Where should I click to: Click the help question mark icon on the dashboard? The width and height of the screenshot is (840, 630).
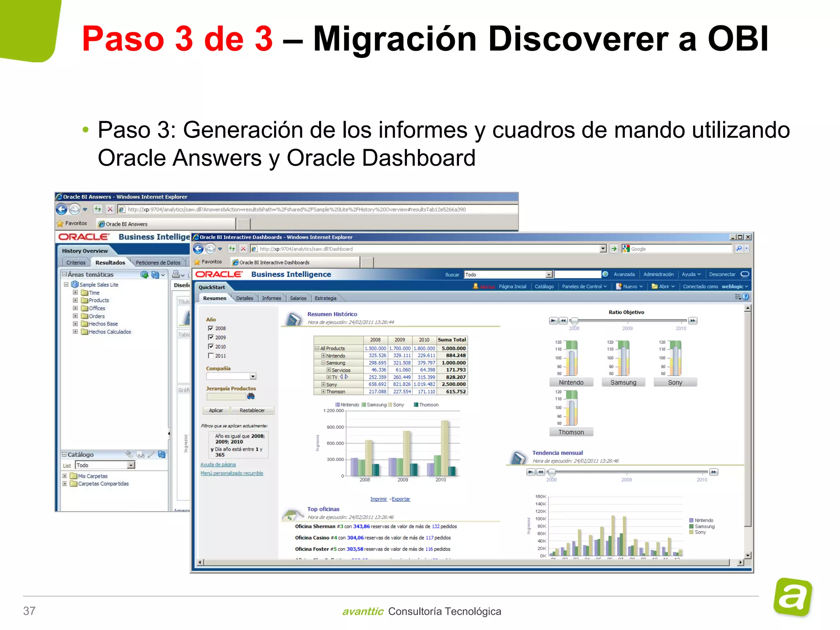tap(746, 297)
